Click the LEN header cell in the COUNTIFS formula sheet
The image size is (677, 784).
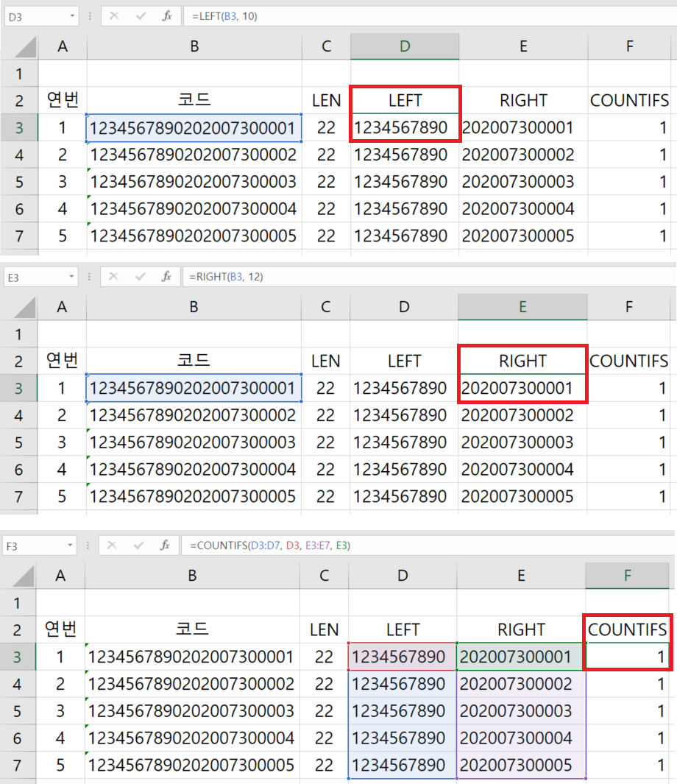click(x=325, y=629)
